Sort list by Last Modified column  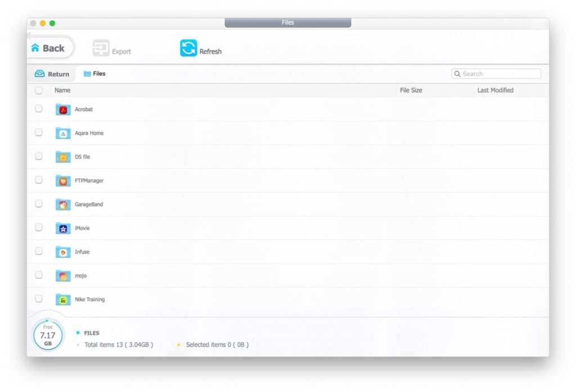click(495, 90)
